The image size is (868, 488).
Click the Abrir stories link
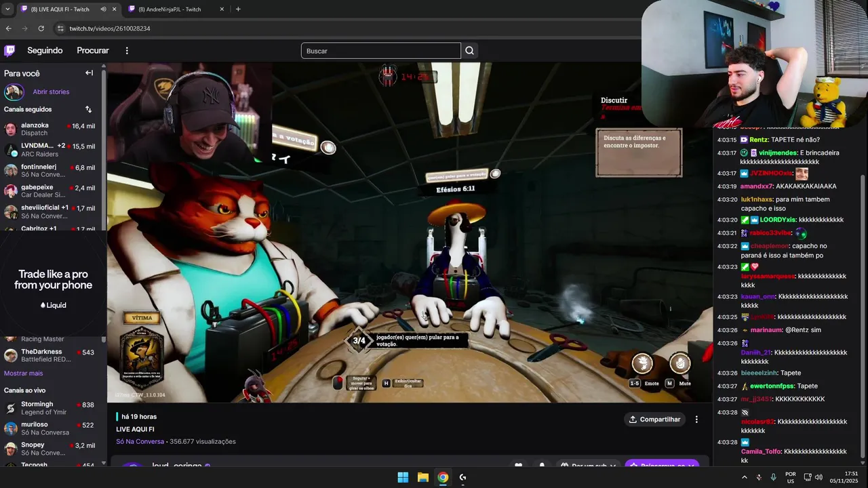51,91
